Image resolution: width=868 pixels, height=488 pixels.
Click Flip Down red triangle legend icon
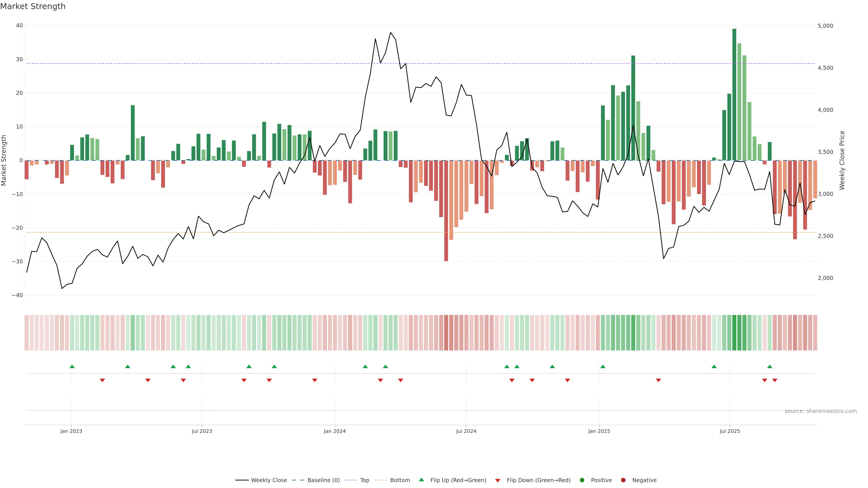coord(498,480)
